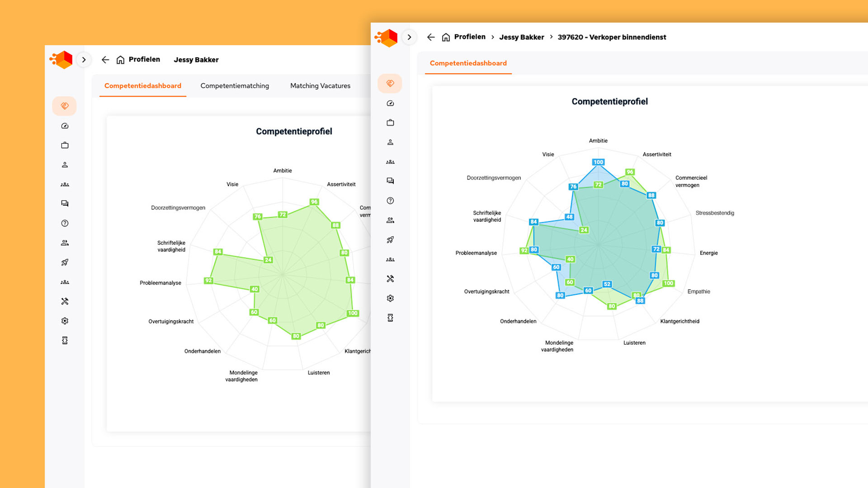Viewport: 868px width, 488px height.
Task: Click the blue 100 Ambitie data point on the radar chart
Action: 598,162
